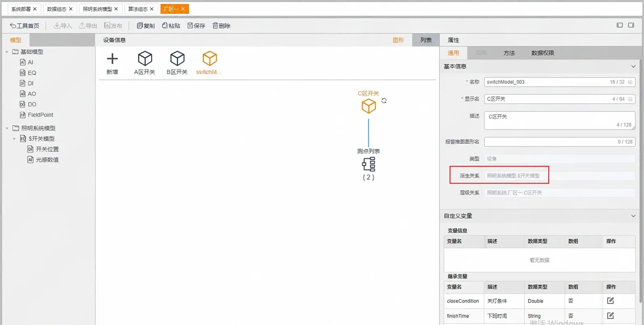Click the 描述 text area

(x=559, y=120)
